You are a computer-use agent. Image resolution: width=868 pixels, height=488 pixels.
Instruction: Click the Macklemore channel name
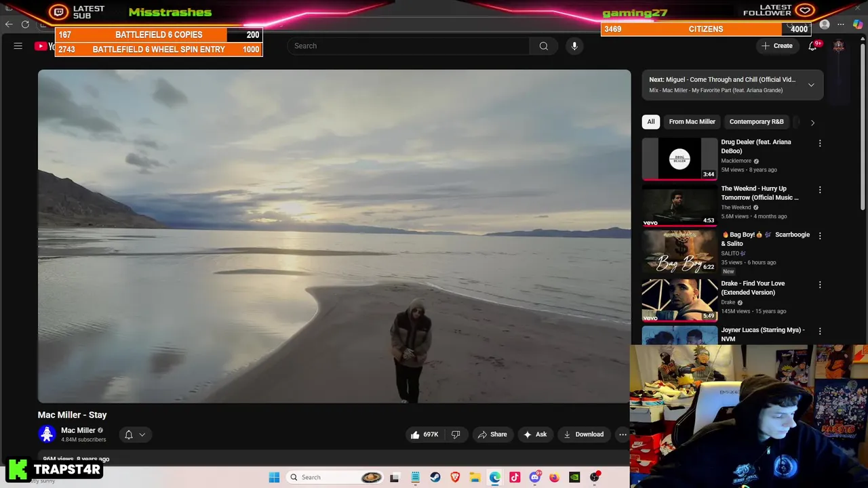(x=736, y=161)
